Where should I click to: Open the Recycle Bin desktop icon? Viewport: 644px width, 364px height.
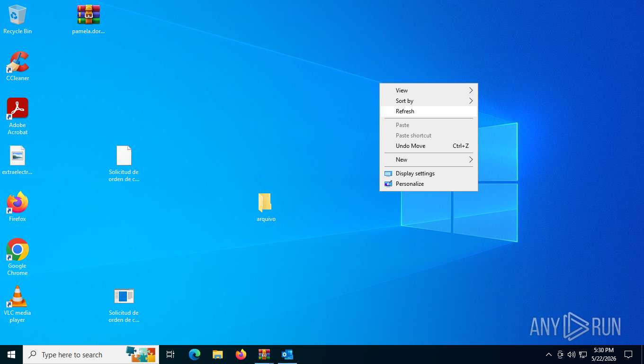(18, 19)
